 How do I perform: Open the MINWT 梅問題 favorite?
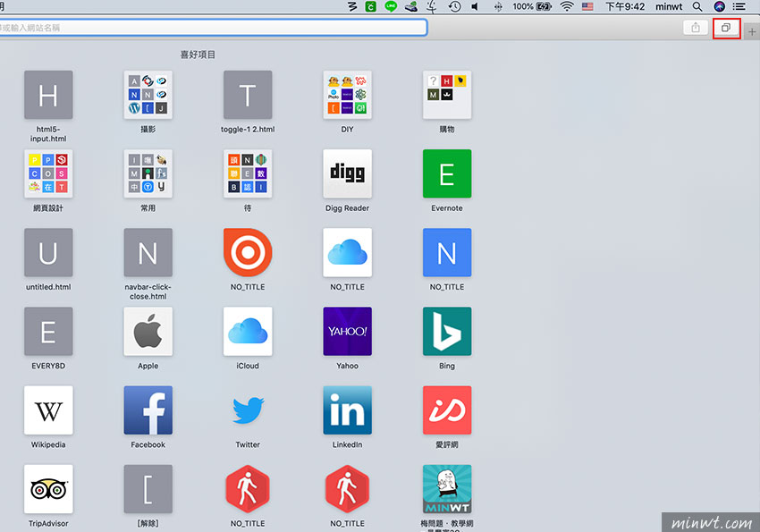447,489
